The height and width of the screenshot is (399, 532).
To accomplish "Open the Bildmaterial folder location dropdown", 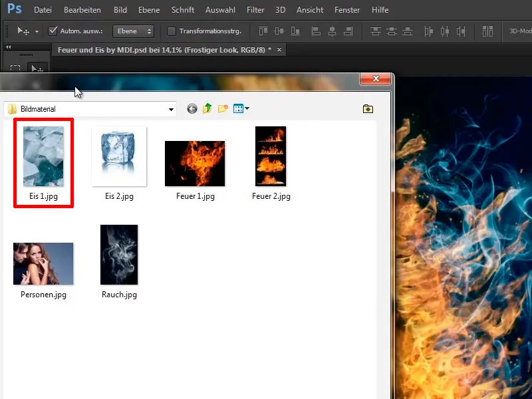I will pos(171,109).
